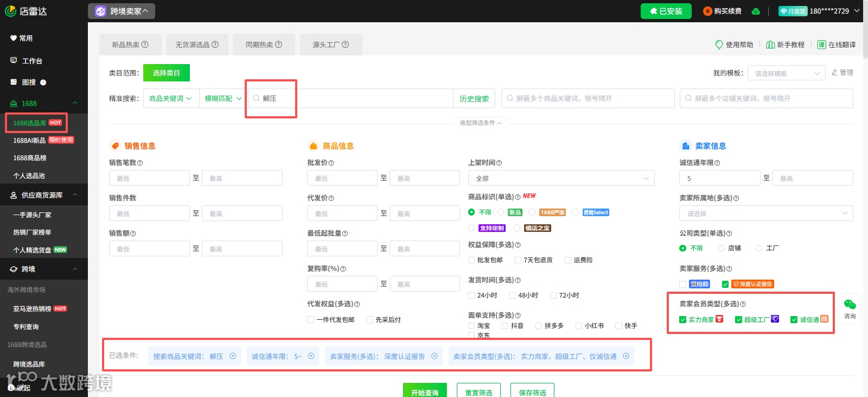868x397 pixels.
Task: Click help icon beside 销售笔数
Action: (x=140, y=163)
